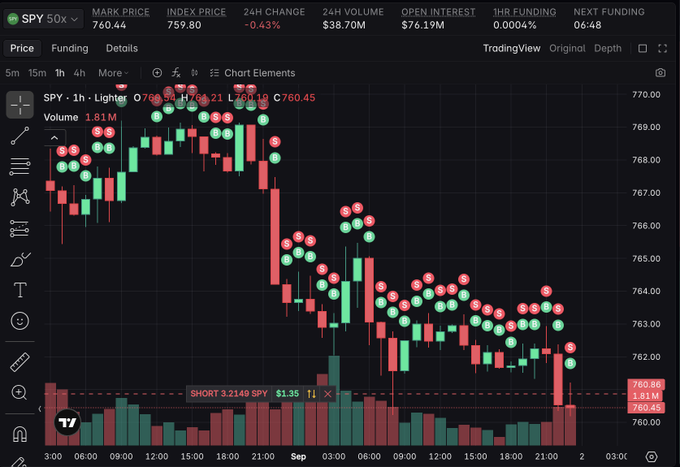Click the Sep date label on time axis
The image size is (680, 467).
tap(298, 457)
